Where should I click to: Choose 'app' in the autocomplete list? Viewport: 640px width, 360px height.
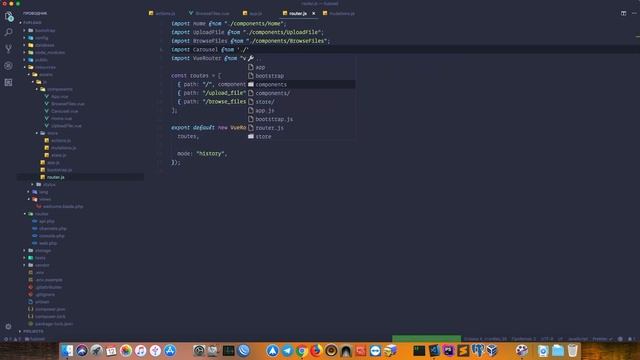point(301,67)
